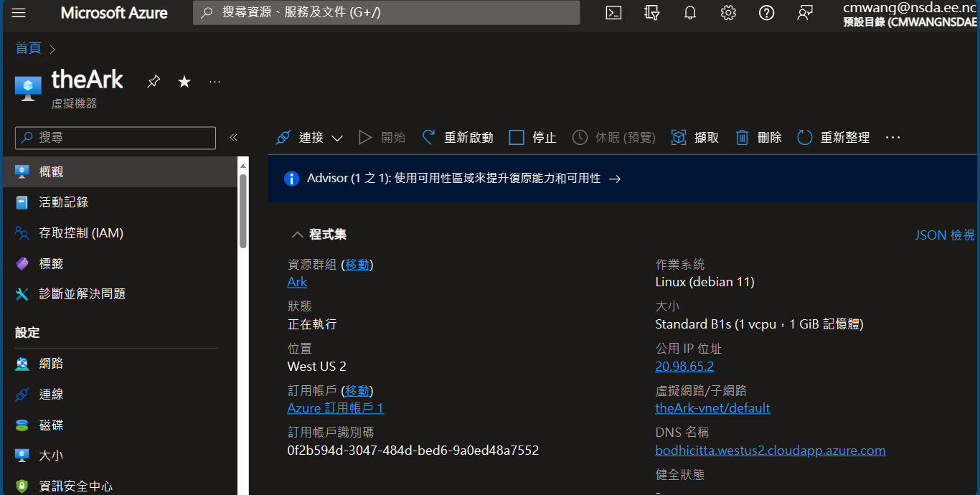Show notifications bell panel
Viewport: 980px width, 495px height.
[690, 13]
